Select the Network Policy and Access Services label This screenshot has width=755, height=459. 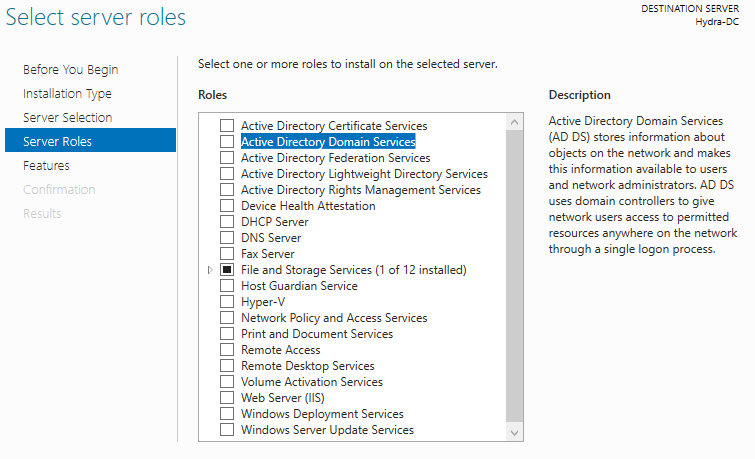[334, 318]
